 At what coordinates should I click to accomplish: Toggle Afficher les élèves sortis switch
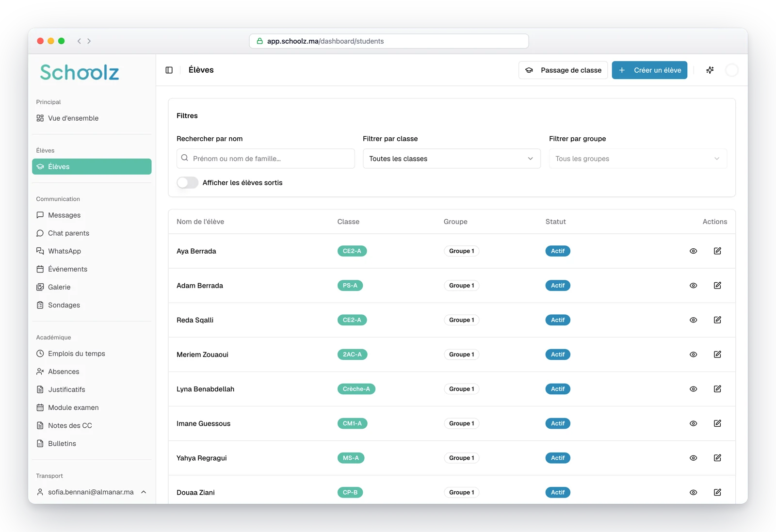tap(188, 182)
